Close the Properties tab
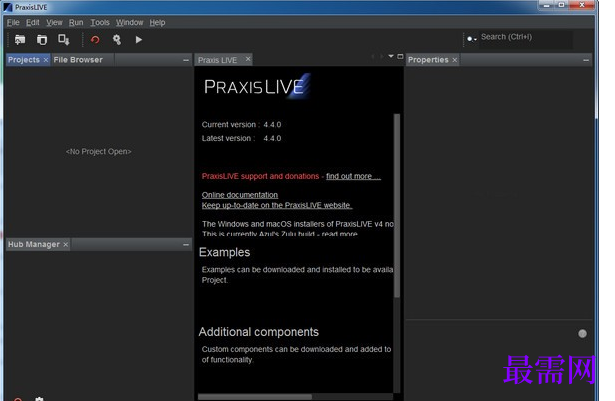Viewport: 615px width, 401px height. pos(455,60)
